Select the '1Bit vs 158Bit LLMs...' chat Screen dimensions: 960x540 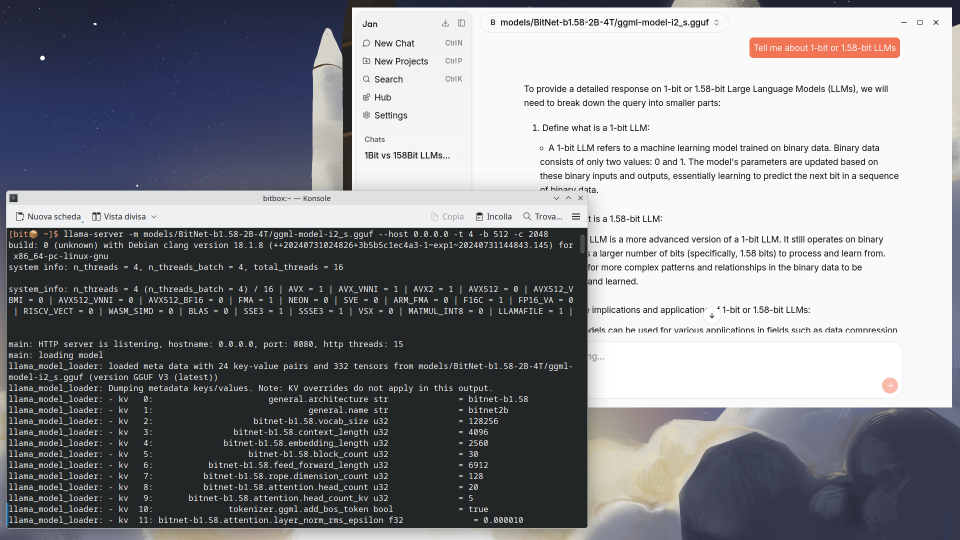[x=407, y=156]
